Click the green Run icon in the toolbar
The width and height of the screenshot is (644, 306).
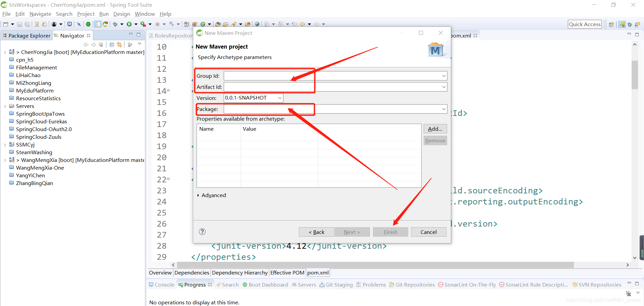129,24
